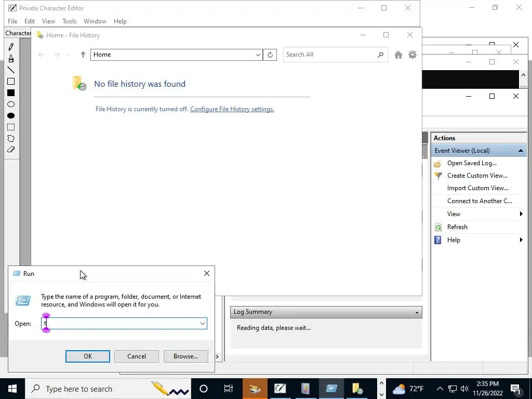Image resolution: width=532 pixels, height=399 pixels.
Task: Select the Filled Rectangle tool
Action: coord(11,92)
